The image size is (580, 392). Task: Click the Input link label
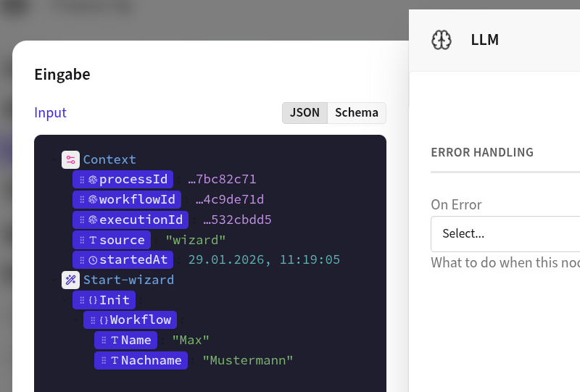tap(50, 113)
